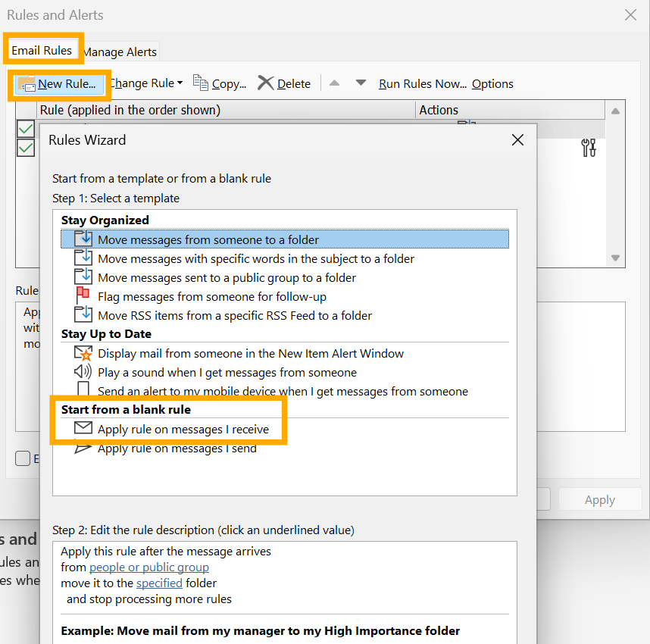Switch to the Manage Alerts tab
This screenshot has width=650, height=644.
pos(120,52)
